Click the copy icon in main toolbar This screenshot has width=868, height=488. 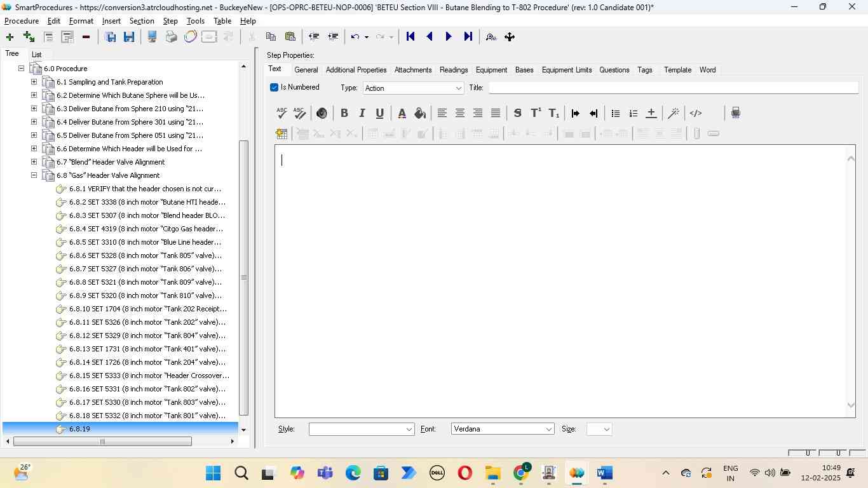pyautogui.click(x=271, y=37)
